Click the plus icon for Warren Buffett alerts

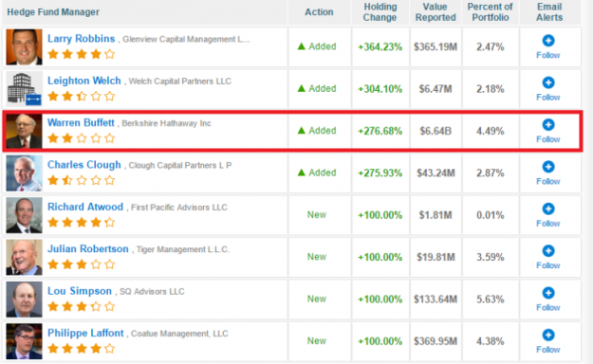[548, 124]
